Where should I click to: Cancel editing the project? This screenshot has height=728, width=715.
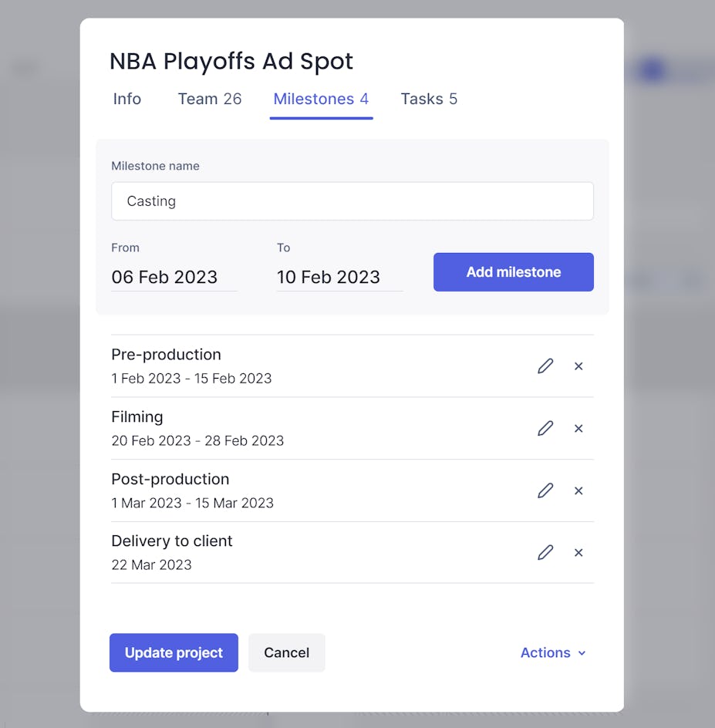coord(286,652)
